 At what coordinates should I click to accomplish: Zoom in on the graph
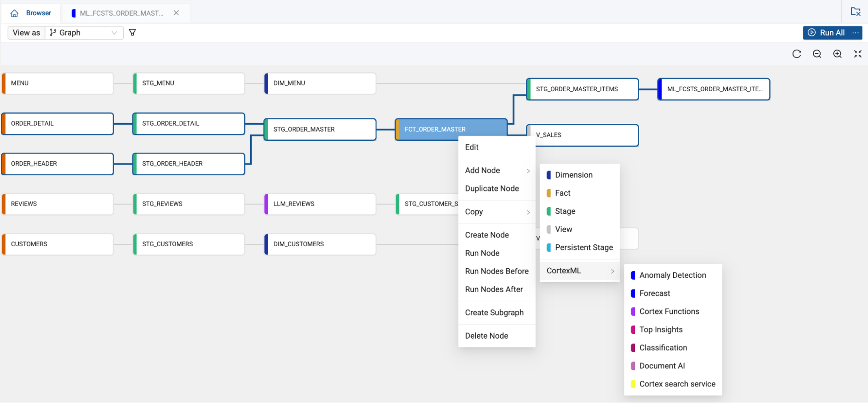[x=837, y=54]
